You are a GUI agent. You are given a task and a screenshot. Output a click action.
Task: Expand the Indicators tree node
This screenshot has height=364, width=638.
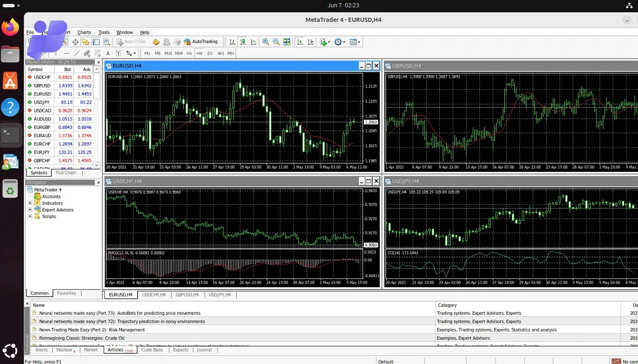pos(30,203)
